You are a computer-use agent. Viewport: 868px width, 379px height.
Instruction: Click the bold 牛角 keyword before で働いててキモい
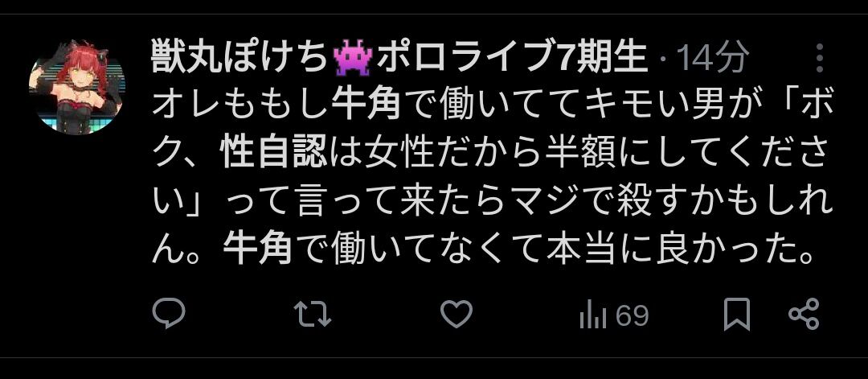click(x=366, y=104)
